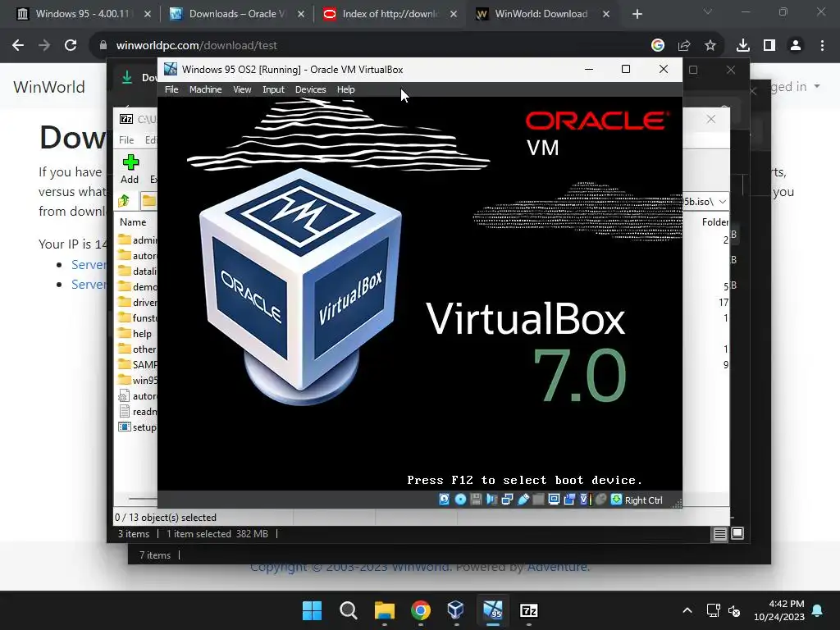Select the demo folder in 7-Zip
This screenshot has height=630, width=840.
click(137, 287)
